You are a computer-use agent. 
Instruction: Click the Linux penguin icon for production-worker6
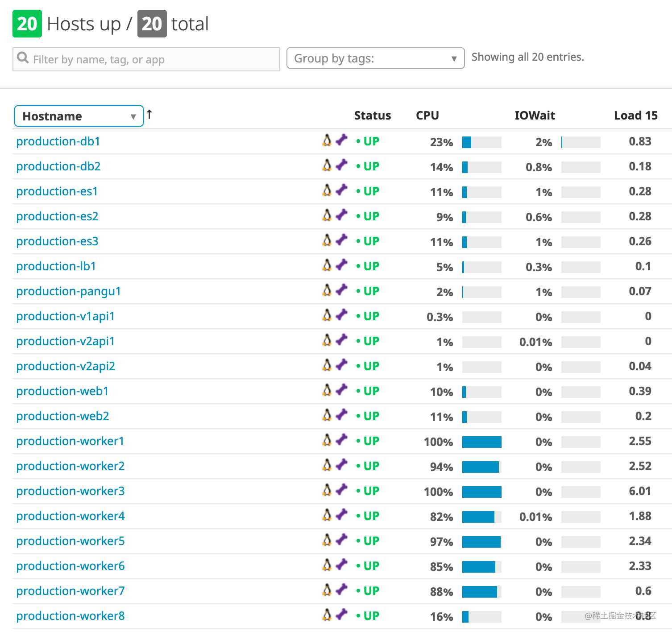327,565
